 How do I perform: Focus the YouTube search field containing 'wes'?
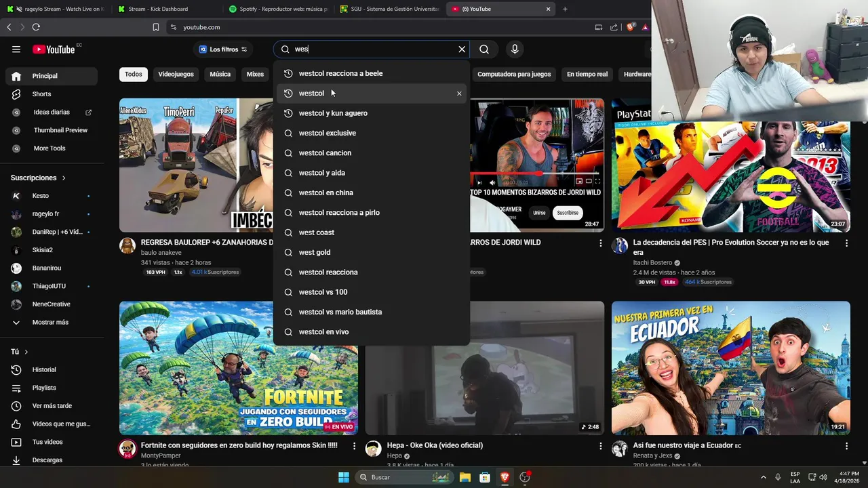(x=373, y=49)
